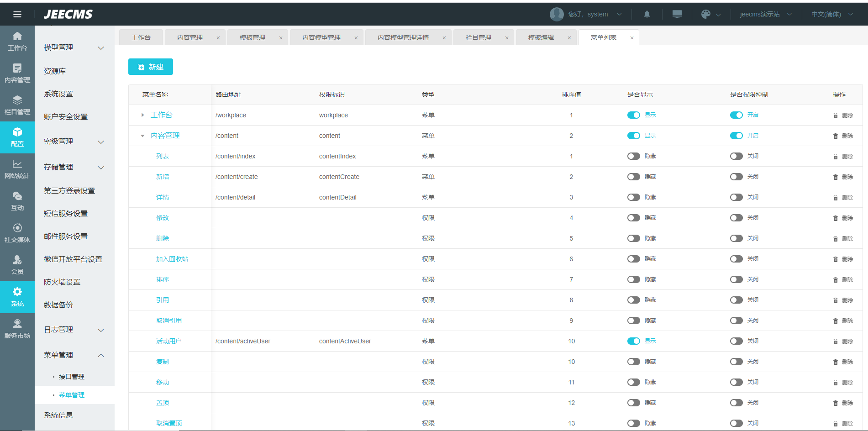This screenshot has height=431, width=868.
Task: Click the hamburger menu icon
Action: click(x=17, y=14)
